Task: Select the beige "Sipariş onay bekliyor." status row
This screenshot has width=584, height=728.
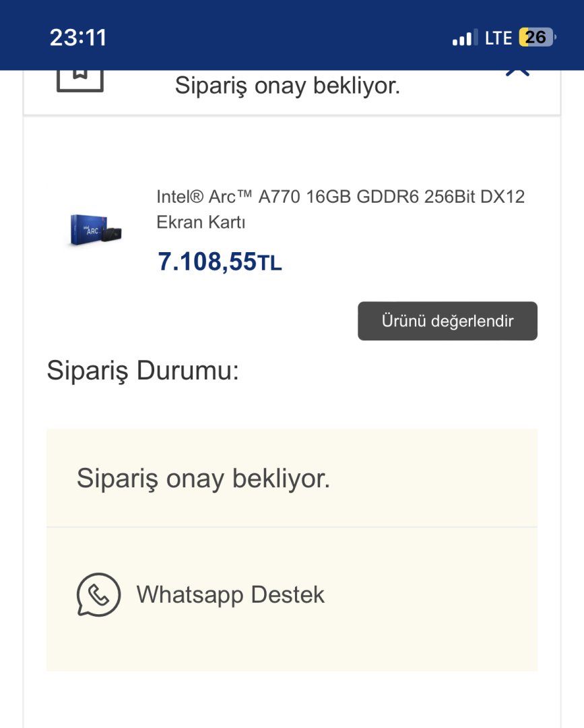Action: coord(292,478)
